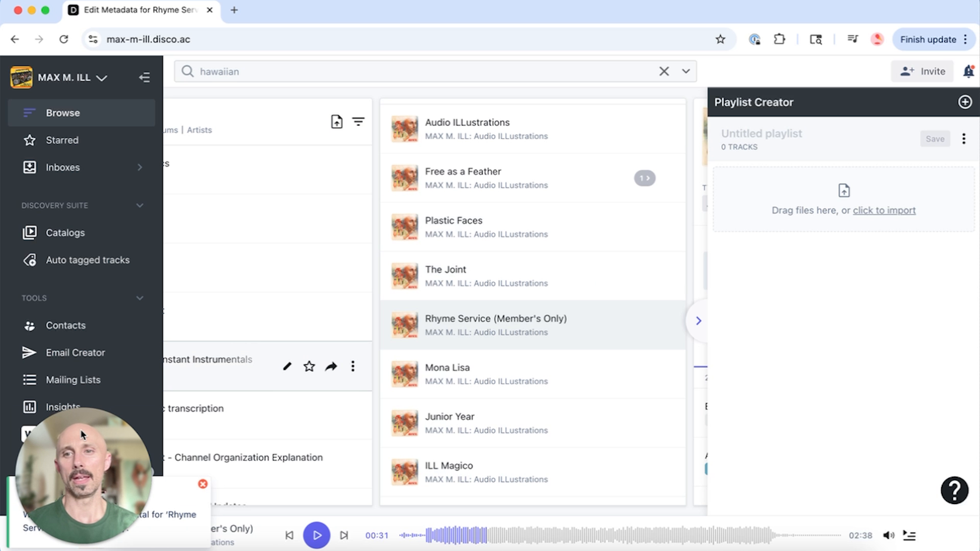Viewport: 980px width, 551px height.
Task: Collapse the Discovery Suite section
Action: coord(140,205)
